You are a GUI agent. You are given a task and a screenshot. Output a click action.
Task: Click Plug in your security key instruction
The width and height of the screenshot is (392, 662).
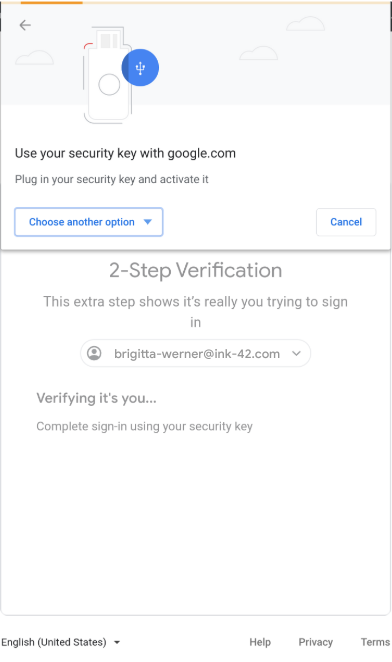(x=112, y=179)
